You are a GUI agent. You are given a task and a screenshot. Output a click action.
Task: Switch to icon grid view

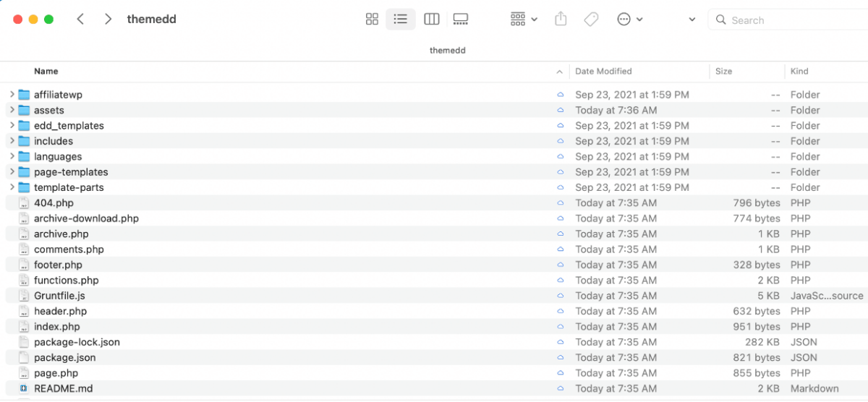coord(373,20)
